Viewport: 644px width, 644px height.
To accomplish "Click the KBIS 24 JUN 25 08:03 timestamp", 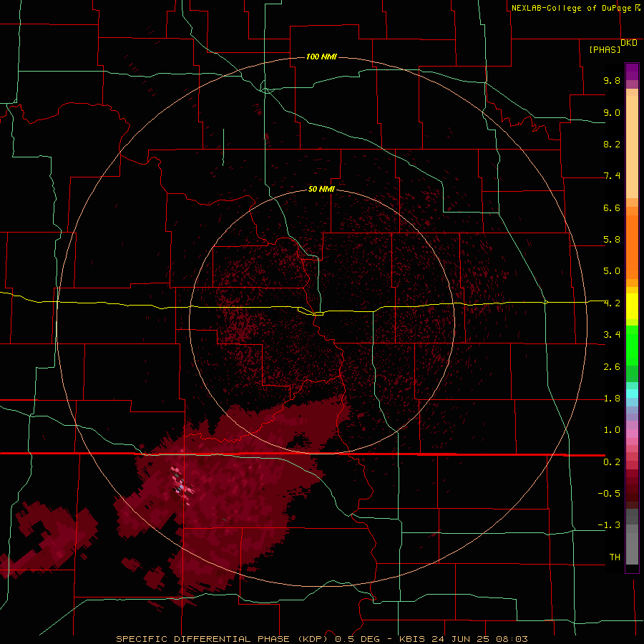I will 463,639.
